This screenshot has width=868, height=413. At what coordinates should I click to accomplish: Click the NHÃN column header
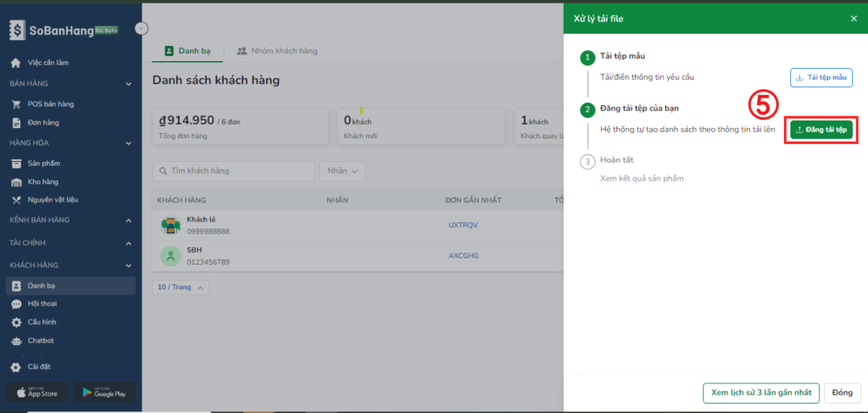[x=337, y=200]
